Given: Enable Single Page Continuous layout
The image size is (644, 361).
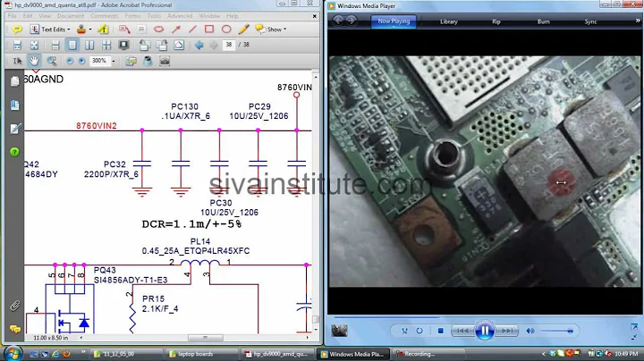Looking at the screenshot, I should [55, 45].
